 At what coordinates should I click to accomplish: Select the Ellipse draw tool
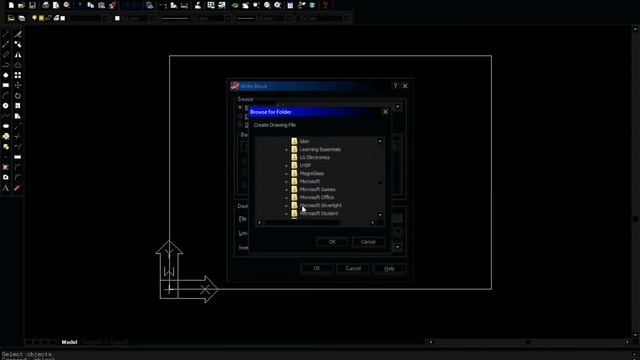click(x=6, y=126)
